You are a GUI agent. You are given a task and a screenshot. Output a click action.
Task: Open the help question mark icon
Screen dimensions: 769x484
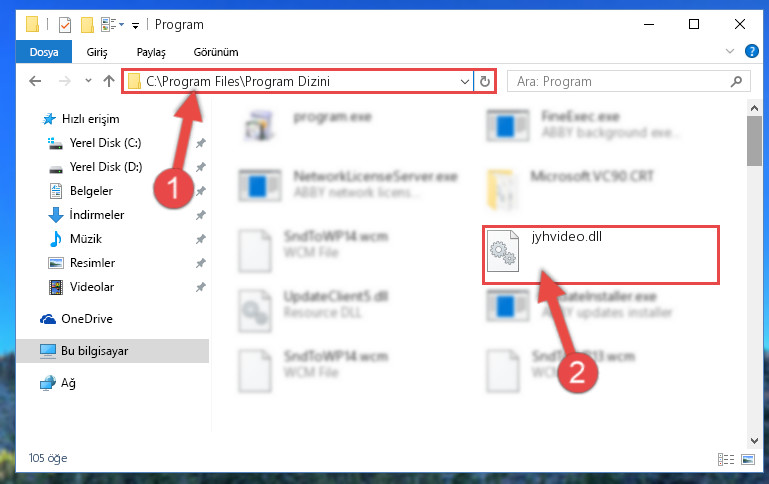[751, 51]
